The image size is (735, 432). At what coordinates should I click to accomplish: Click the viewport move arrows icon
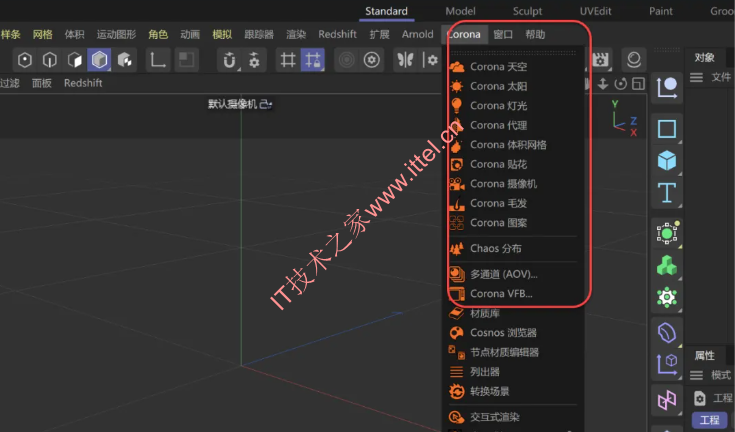point(603,84)
